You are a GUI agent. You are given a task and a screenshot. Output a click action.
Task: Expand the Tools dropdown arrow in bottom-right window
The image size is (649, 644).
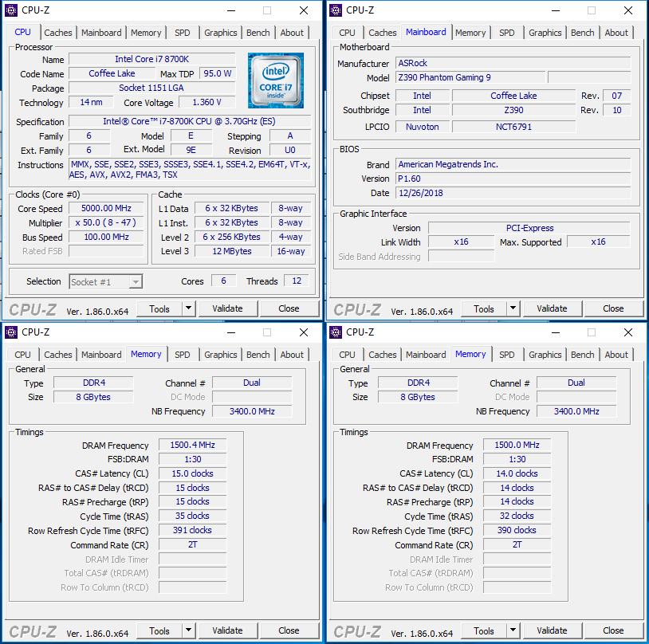pyautogui.click(x=513, y=630)
